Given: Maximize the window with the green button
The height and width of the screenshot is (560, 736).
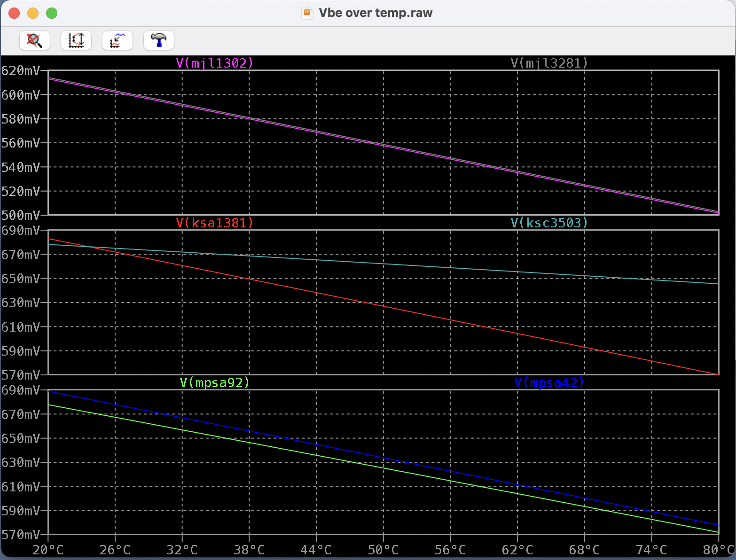Looking at the screenshot, I should click(x=52, y=13).
